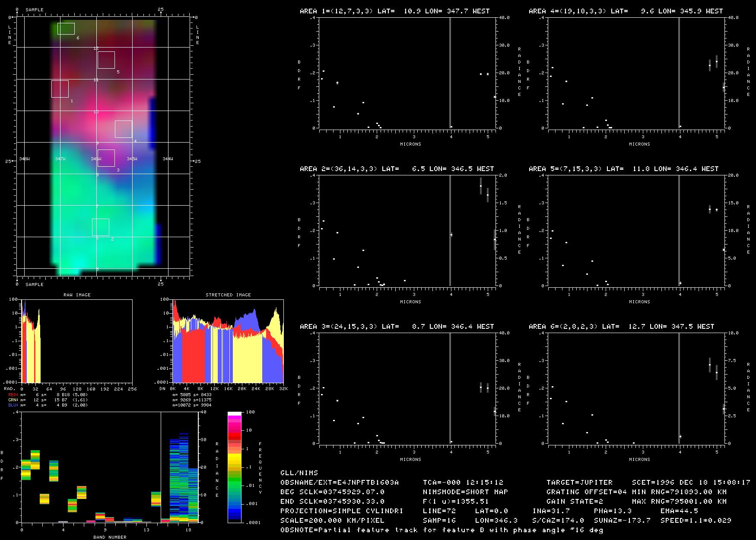Image resolution: width=756 pixels, height=540 pixels.
Task: Click the OBSNAME/EXT=E4JNPFTB1603A entry
Action: [340, 483]
